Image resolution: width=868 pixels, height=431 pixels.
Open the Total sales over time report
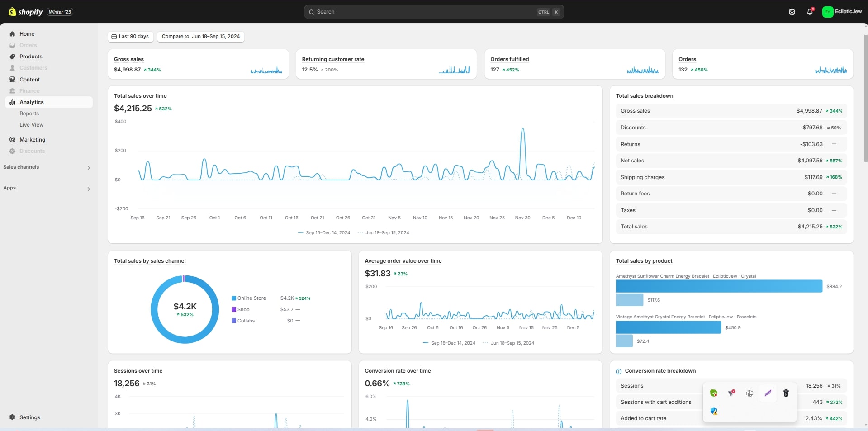point(140,96)
